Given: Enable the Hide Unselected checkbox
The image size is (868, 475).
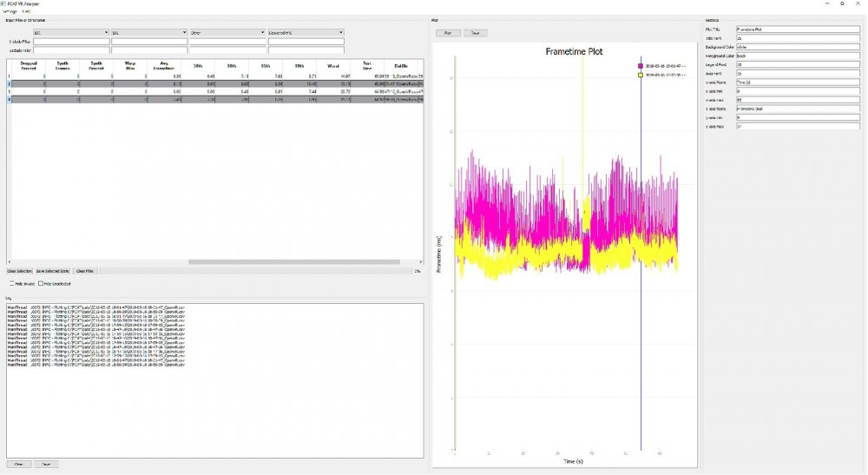Looking at the screenshot, I should pos(40,283).
